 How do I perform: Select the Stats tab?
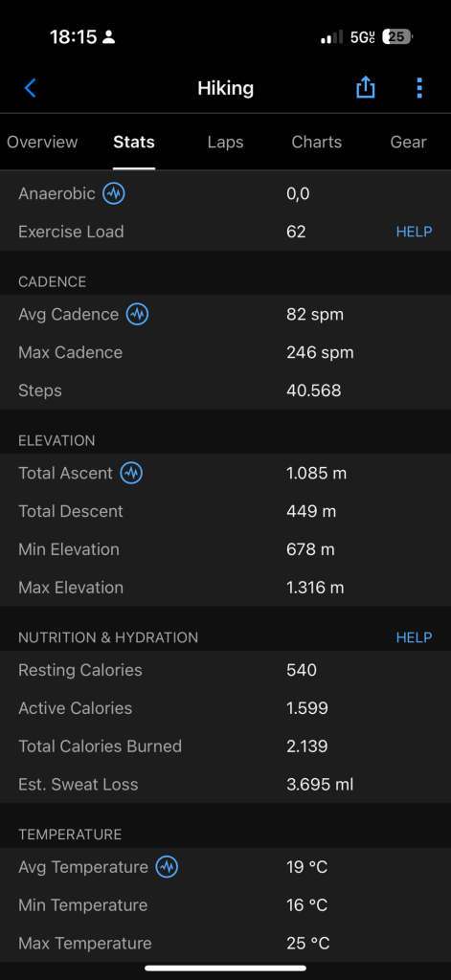tap(134, 142)
